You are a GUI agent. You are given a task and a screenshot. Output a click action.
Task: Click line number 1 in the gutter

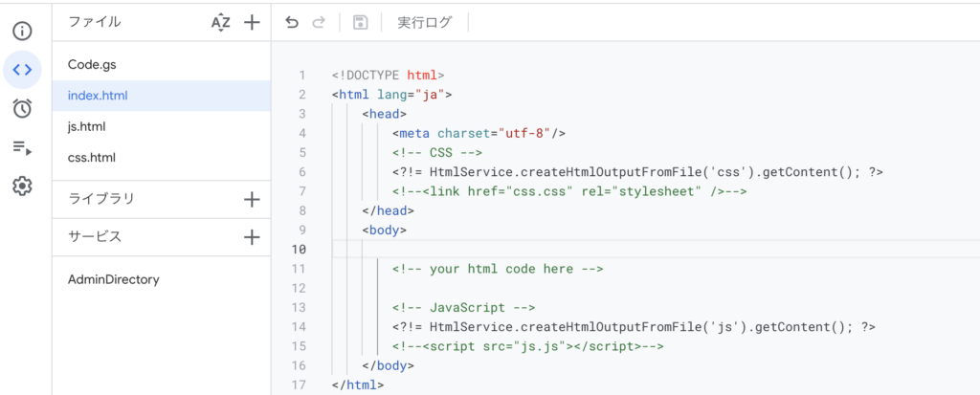(302, 76)
